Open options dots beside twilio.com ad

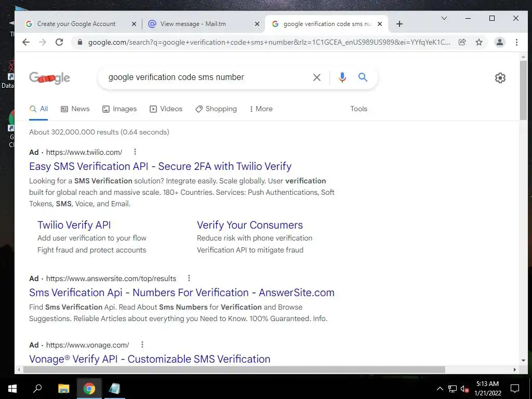135,152
